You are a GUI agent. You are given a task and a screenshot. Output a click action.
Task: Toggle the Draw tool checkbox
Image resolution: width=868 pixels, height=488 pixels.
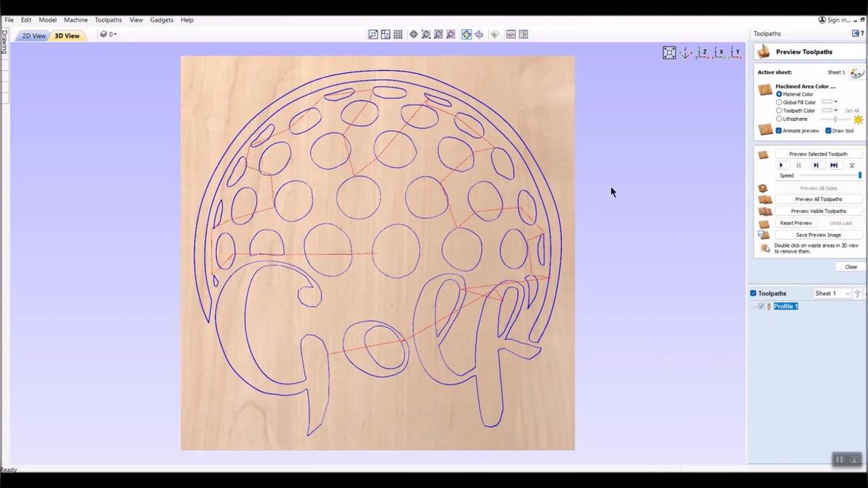[x=828, y=131]
